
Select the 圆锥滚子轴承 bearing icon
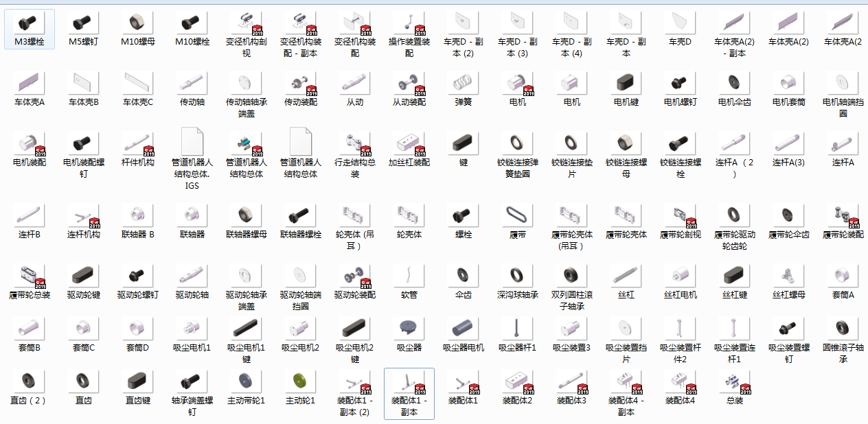point(843,329)
